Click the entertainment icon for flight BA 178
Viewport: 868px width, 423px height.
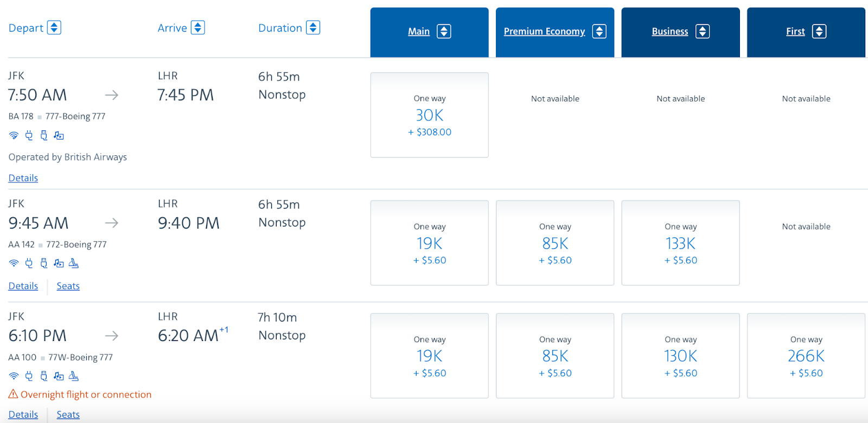tap(59, 135)
